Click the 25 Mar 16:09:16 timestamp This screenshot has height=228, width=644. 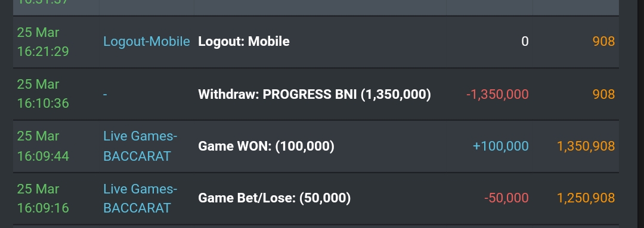43,198
